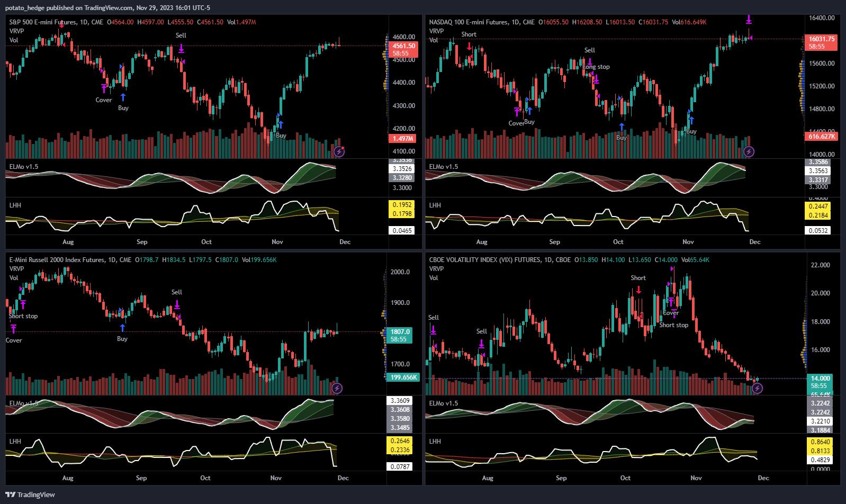Image resolution: width=846 pixels, height=504 pixels.
Task: Click the Oct label on the S&P 500 time axis
Action: [206, 242]
